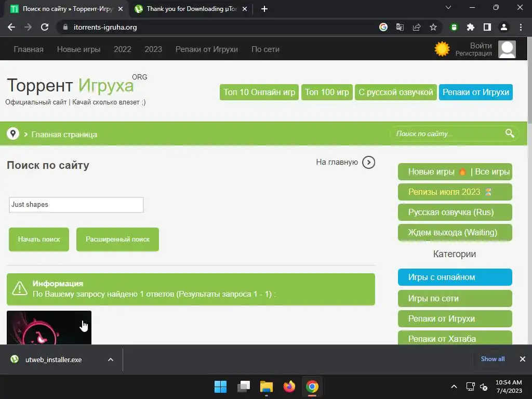The height and width of the screenshot is (399, 532).
Task: Click blue Репаки от Игрухи header button
Action: (476, 92)
